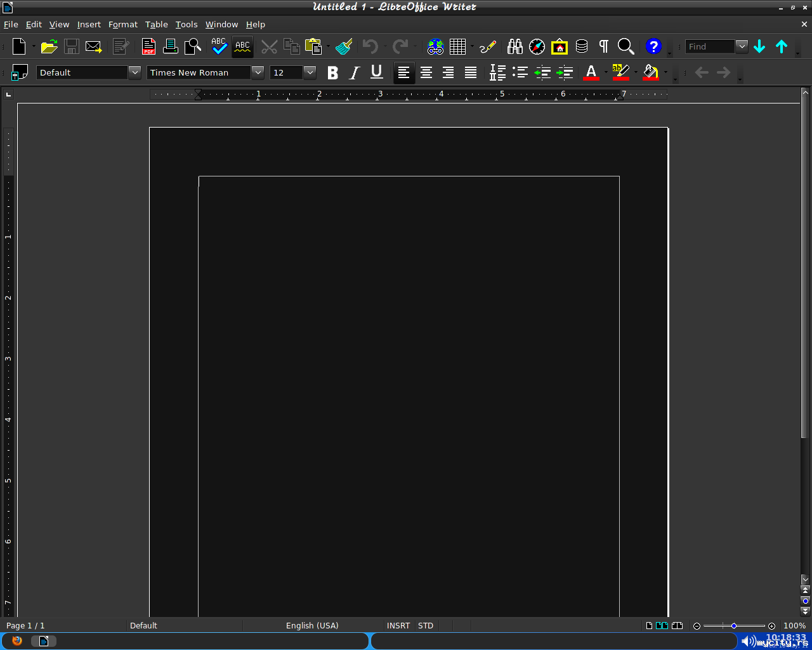Expand the Default paragraph style dropdown
812x650 pixels.
[x=134, y=72]
